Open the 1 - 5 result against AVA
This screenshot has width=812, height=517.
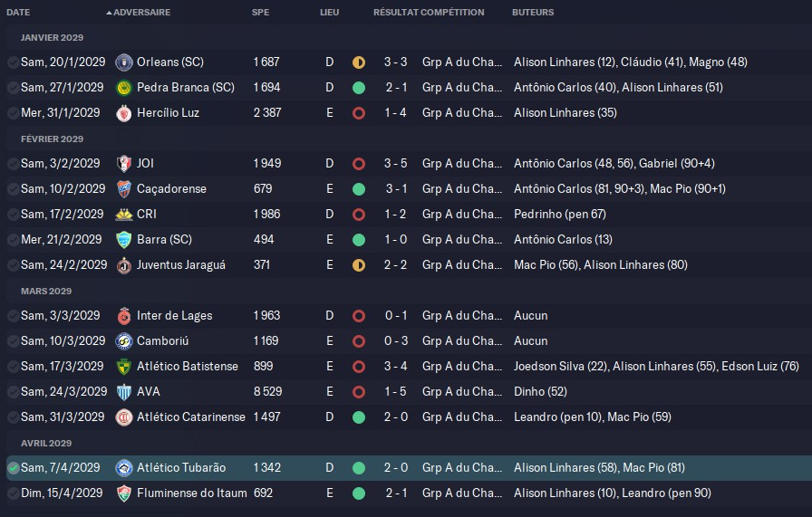pos(394,392)
